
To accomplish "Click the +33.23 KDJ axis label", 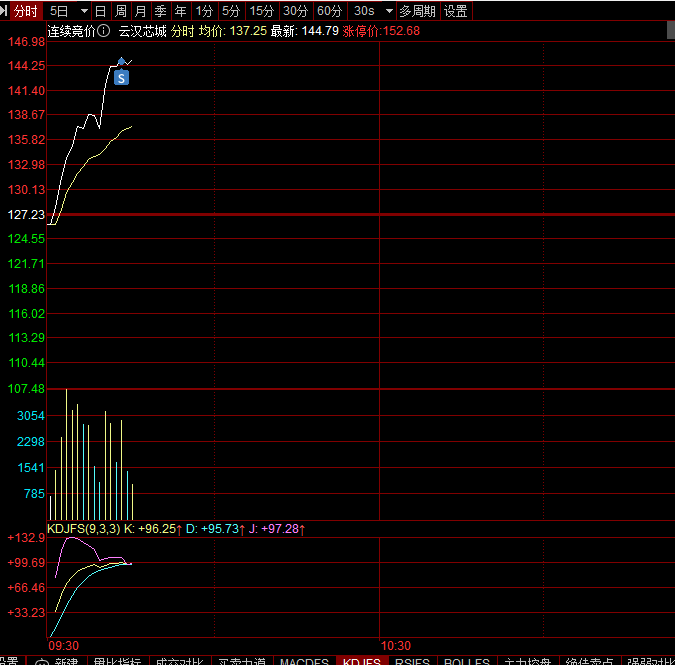I will [x=26, y=612].
